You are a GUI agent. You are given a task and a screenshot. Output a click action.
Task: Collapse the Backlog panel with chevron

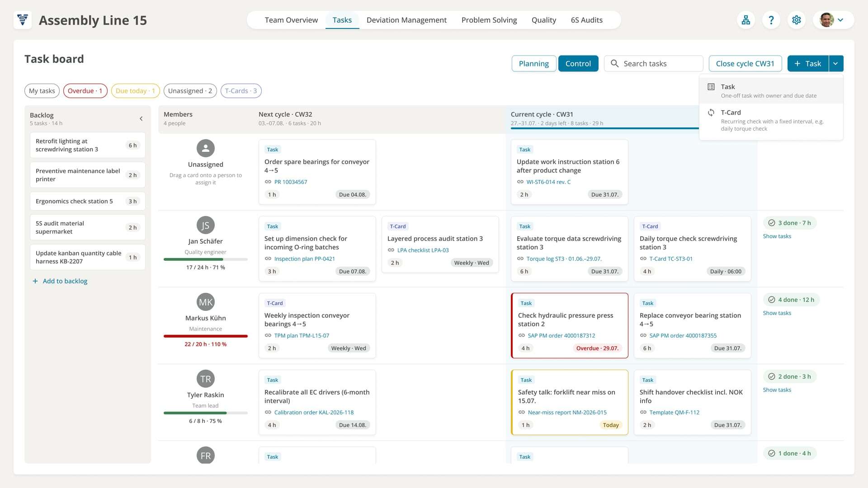pos(141,118)
